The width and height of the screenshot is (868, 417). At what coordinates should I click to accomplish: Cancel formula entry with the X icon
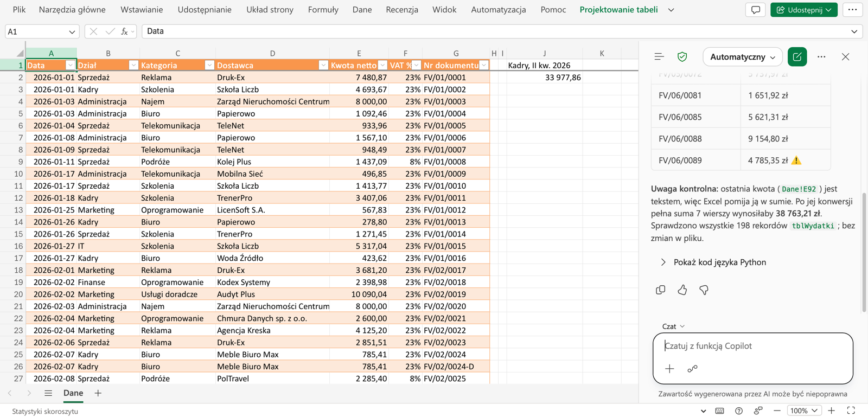[x=93, y=31]
